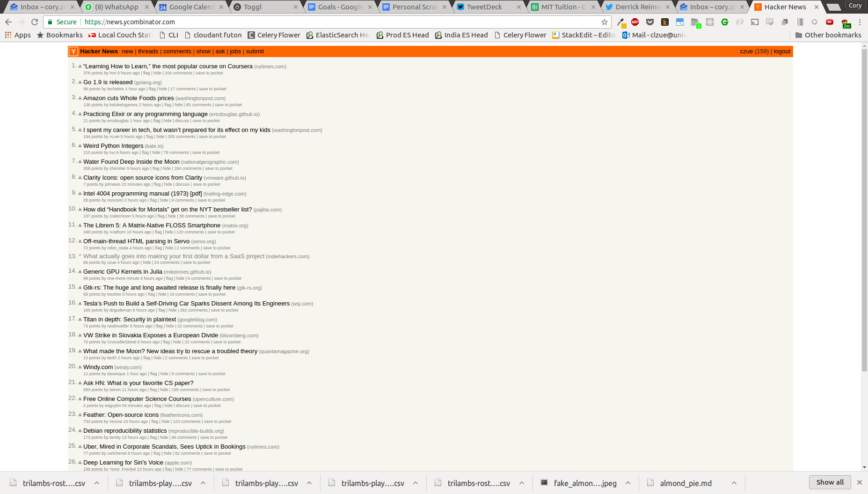Open the 'jobs' link in Hacker News header
868x494 pixels.
pos(235,51)
